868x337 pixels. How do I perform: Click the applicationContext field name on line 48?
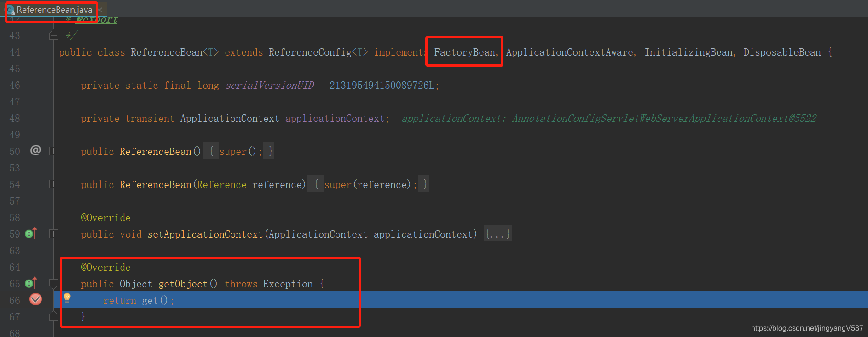(335, 119)
